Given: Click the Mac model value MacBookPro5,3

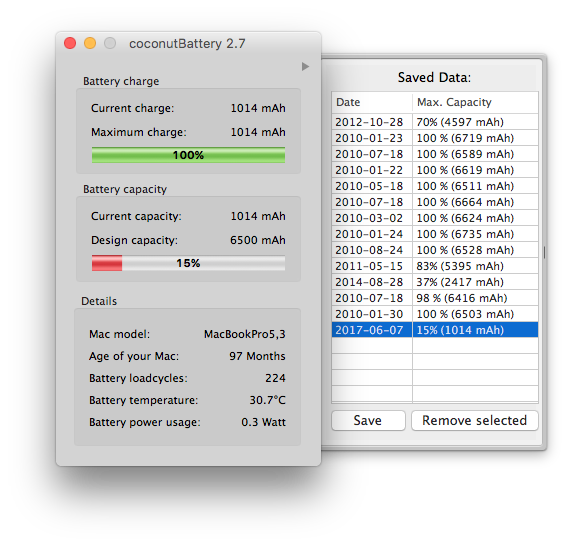Looking at the screenshot, I should pos(245,334).
